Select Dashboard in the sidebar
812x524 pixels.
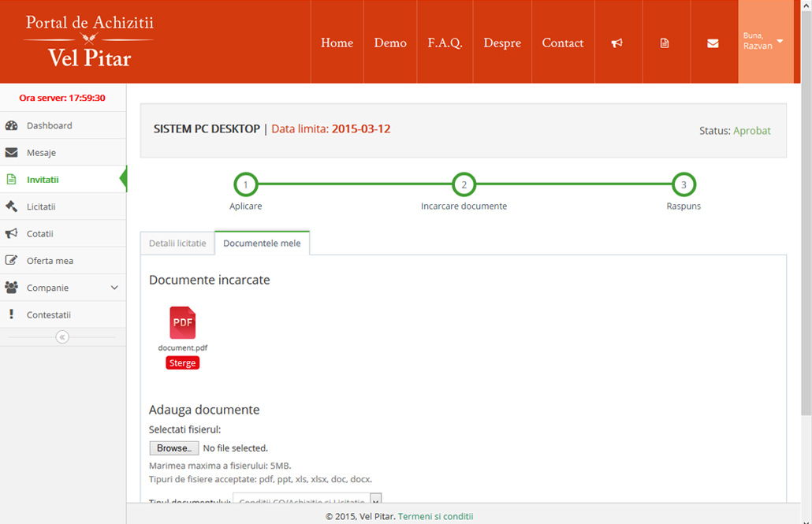point(63,125)
